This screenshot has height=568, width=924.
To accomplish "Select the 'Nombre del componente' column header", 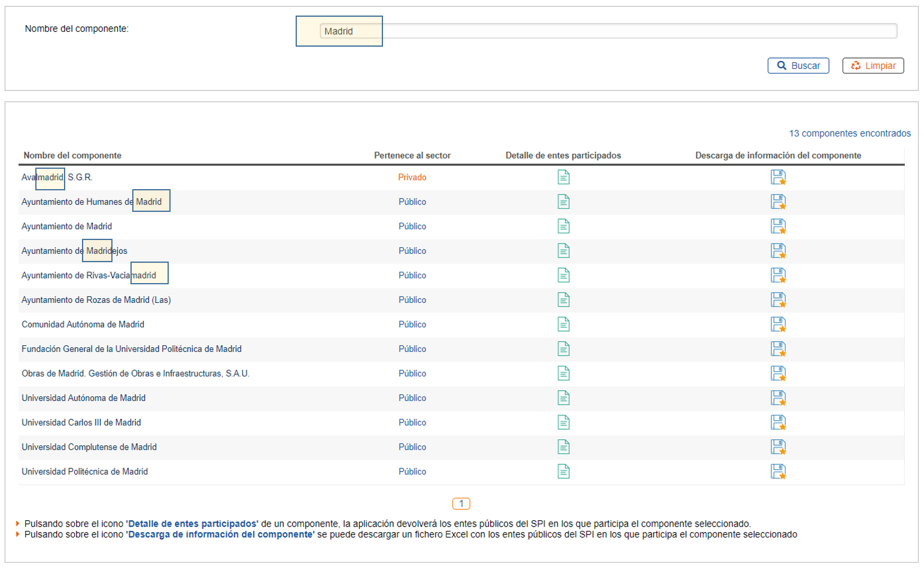I will (x=72, y=156).
